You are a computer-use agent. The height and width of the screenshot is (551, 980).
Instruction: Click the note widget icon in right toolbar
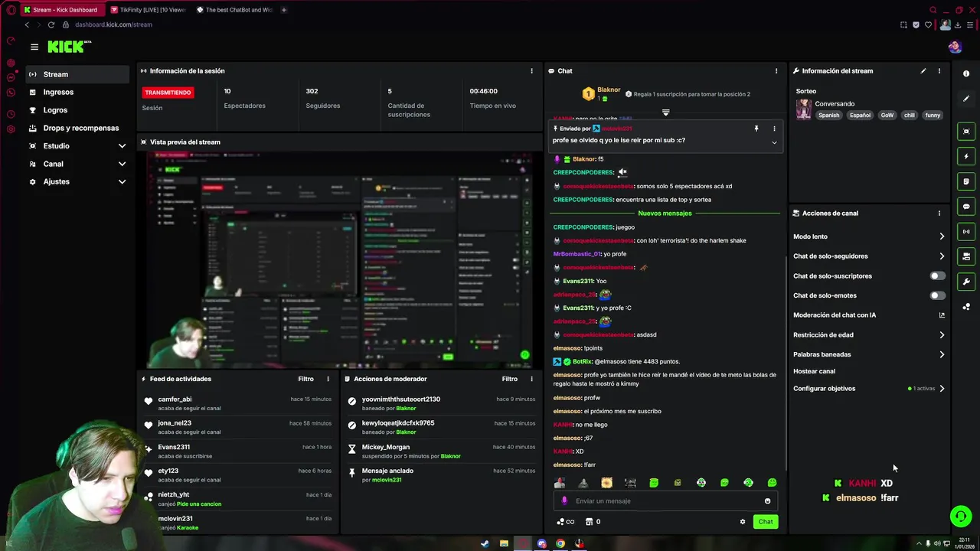coord(966,181)
